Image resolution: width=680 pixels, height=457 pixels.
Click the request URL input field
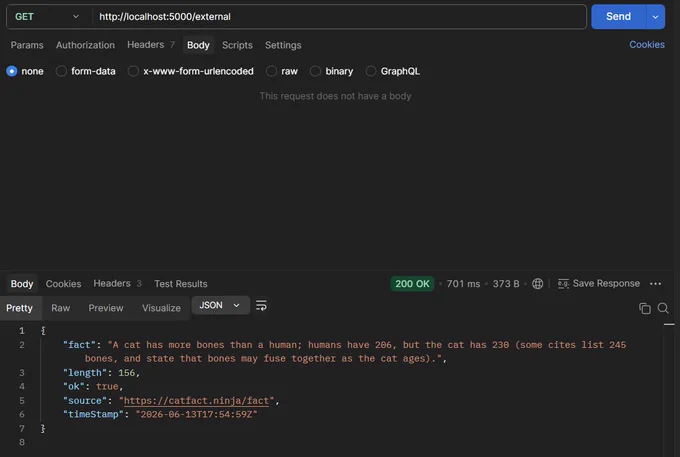coord(339,16)
